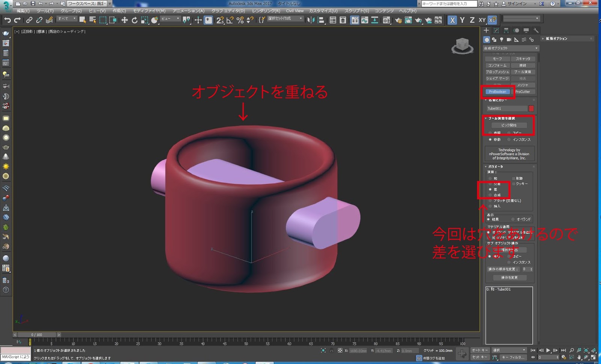
Task: Open the 合成オブジェクト category dropdown
Action: pyautogui.click(x=511, y=48)
